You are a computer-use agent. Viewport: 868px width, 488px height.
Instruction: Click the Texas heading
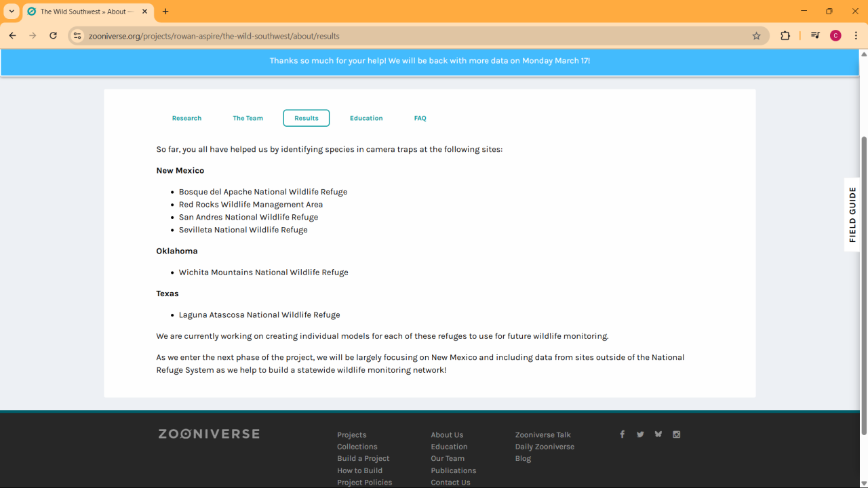click(167, 293)
